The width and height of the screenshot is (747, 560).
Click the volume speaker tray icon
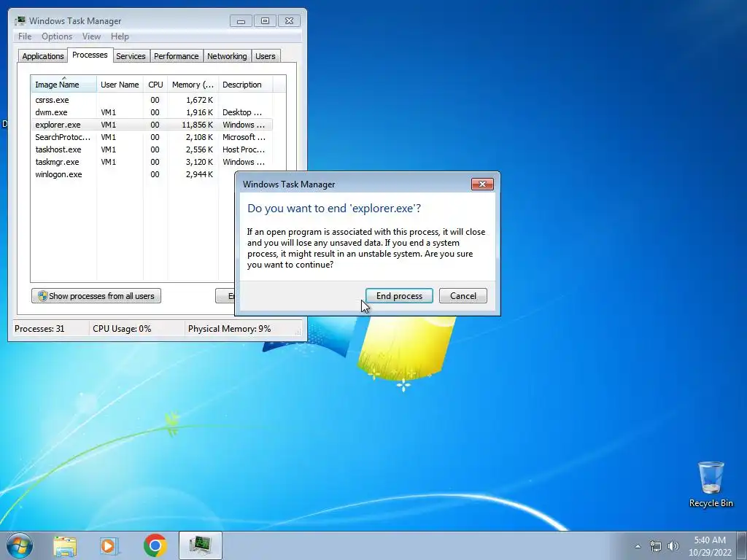point(673,546)
